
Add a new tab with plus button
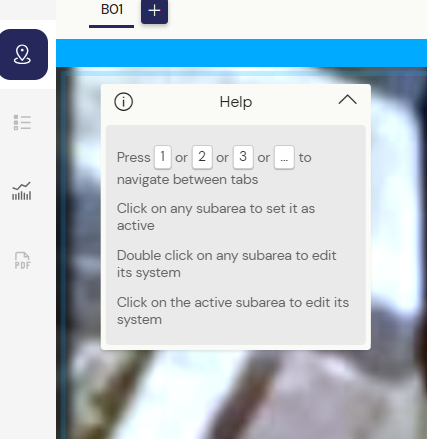click(154, 11)
